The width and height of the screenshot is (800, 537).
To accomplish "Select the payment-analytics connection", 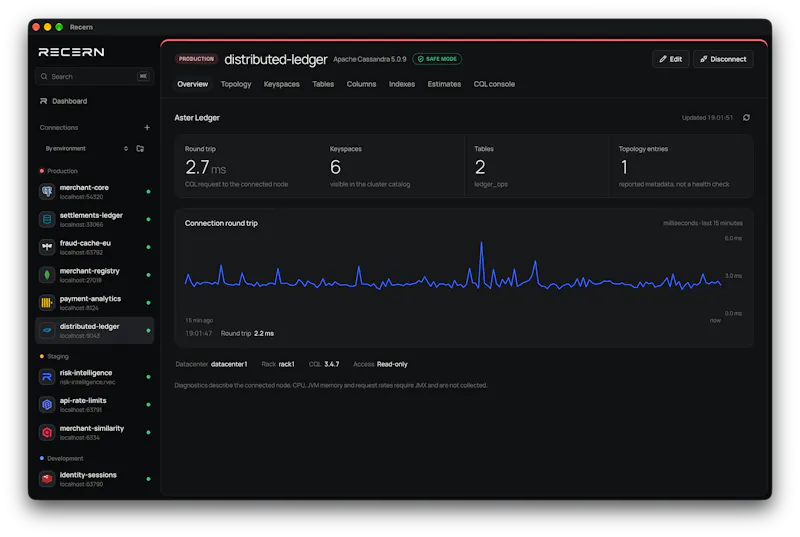I will click(x=94, y=303).
